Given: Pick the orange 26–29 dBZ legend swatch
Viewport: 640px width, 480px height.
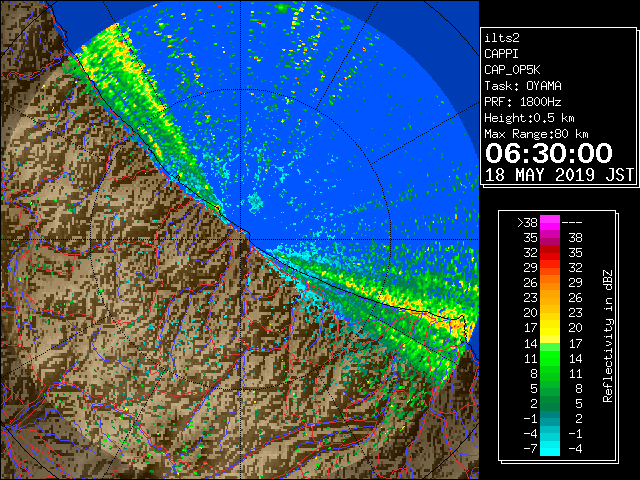Looking at the screenshot, I should point(550,283).
